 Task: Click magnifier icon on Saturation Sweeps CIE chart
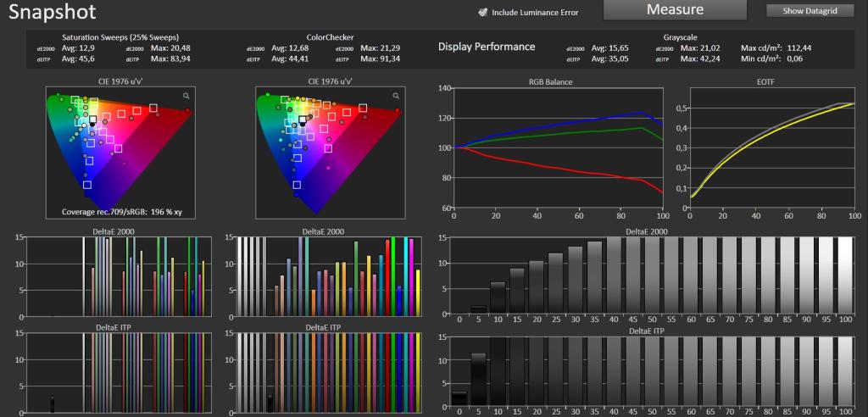click(186, 96)
